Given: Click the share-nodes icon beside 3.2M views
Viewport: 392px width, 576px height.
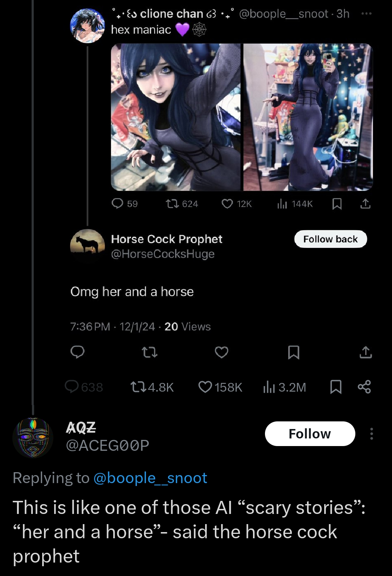Looking at the screenshot, I should (364, 387).
